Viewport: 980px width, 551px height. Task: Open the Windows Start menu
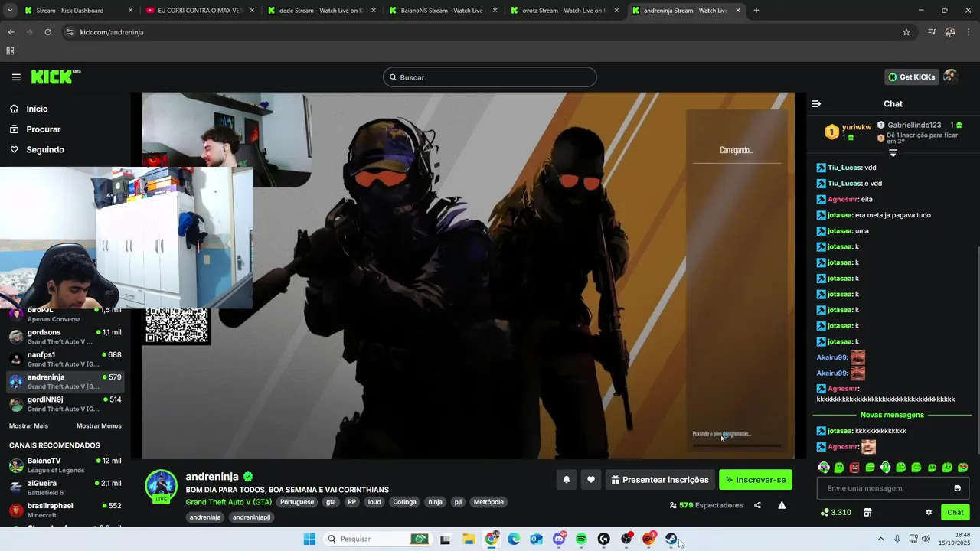click(x=309, y=539)
